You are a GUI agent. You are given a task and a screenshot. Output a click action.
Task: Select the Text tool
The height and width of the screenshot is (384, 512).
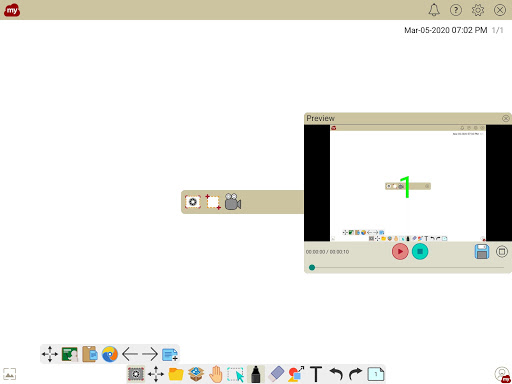316,374
